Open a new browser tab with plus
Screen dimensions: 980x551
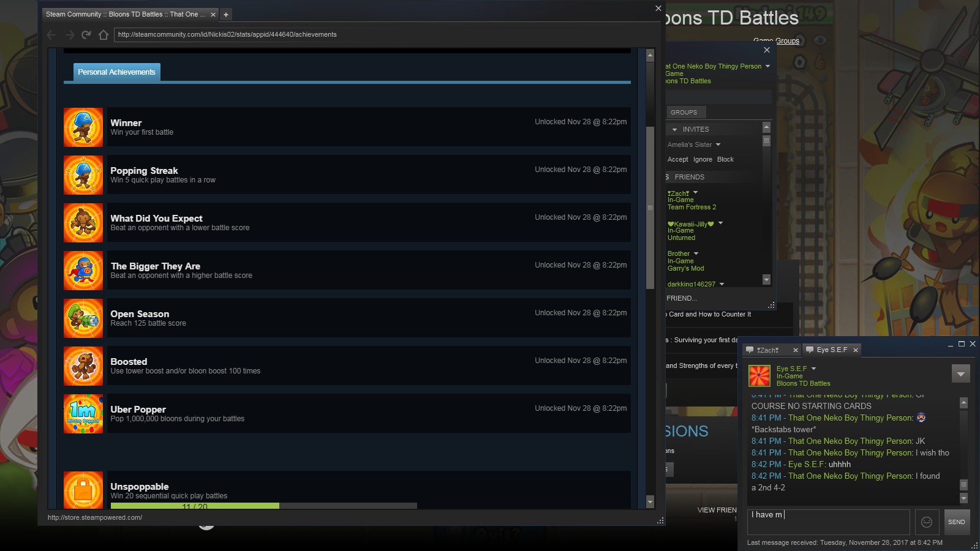226,15
